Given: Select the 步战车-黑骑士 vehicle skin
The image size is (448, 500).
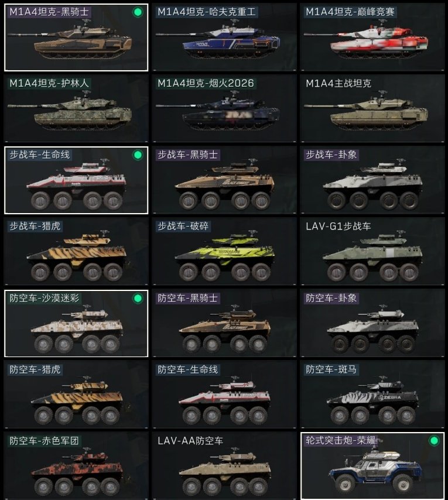Looking at the screenshot, I should 224,180.
